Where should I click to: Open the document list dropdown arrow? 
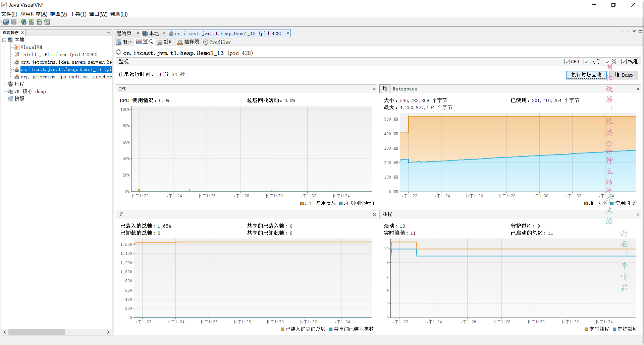click(634, 31)
